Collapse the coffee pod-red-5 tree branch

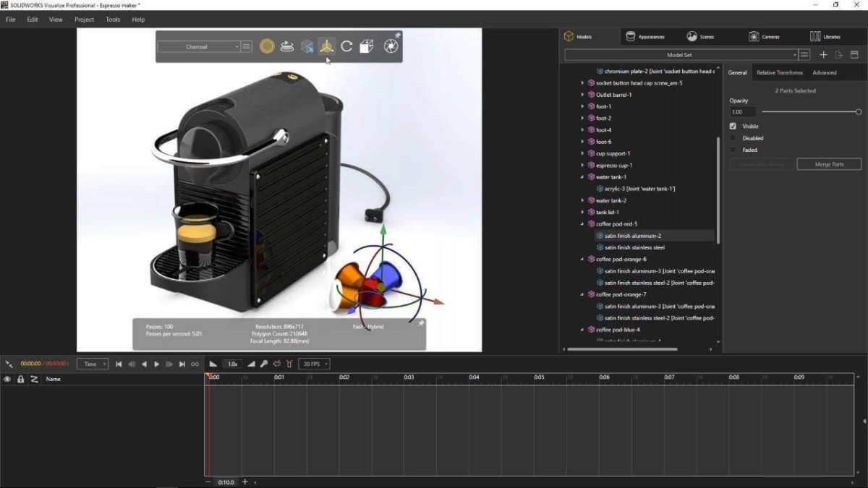pyautogui.click(x=583, y=223)
